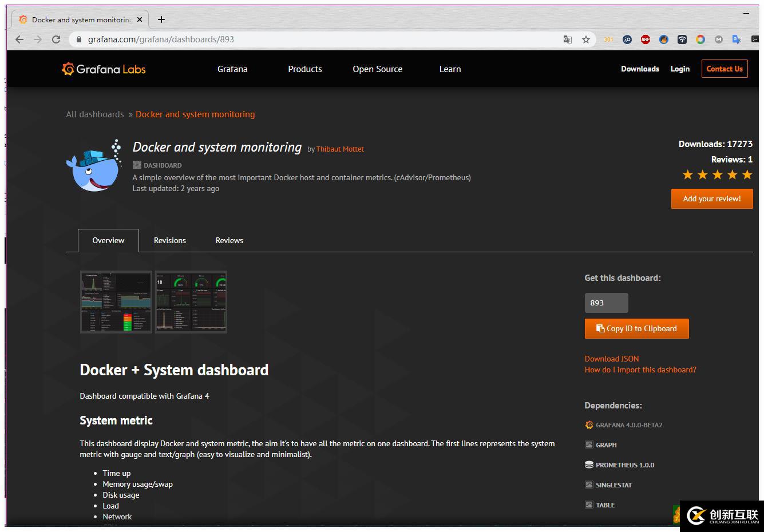Bookmark this page with the star icon

pos(586,39)
